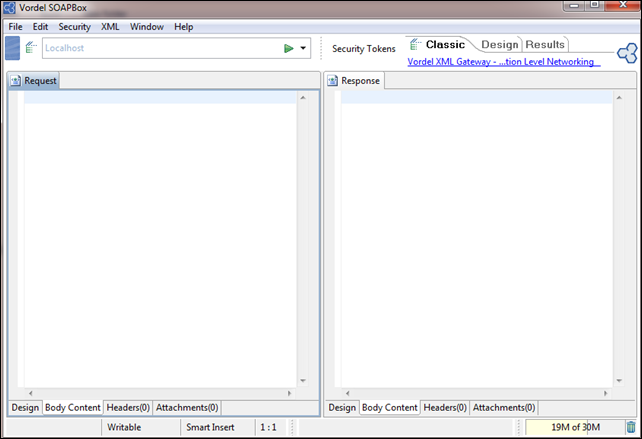Click the blue block icon at toolbar start
The height and width of the screenshot is (439, 642).
tap(12, 48)
